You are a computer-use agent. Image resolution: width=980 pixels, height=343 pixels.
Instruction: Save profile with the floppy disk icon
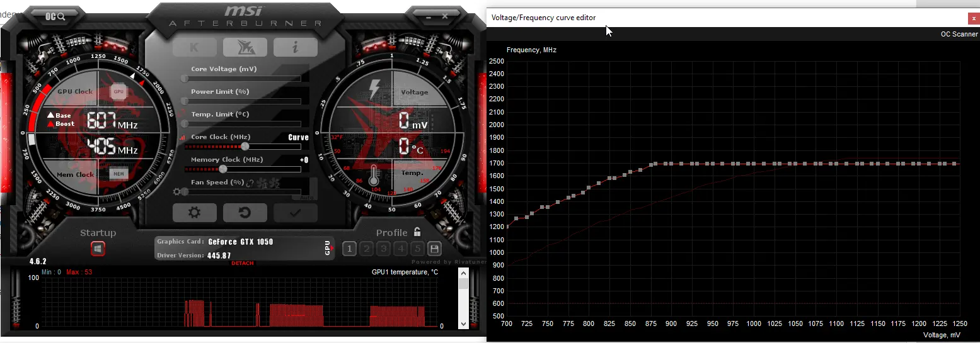[x=434, y=249]
